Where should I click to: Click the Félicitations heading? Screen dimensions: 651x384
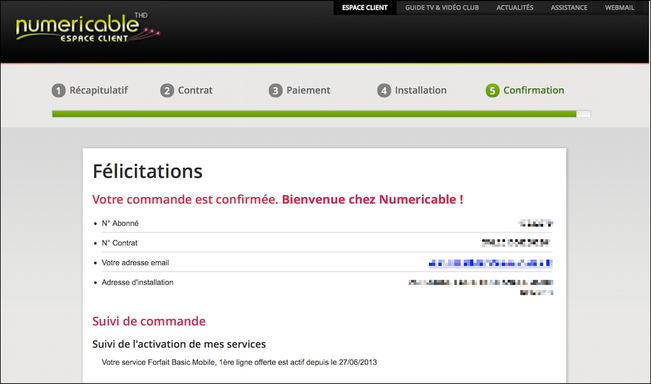click(147, 171)
